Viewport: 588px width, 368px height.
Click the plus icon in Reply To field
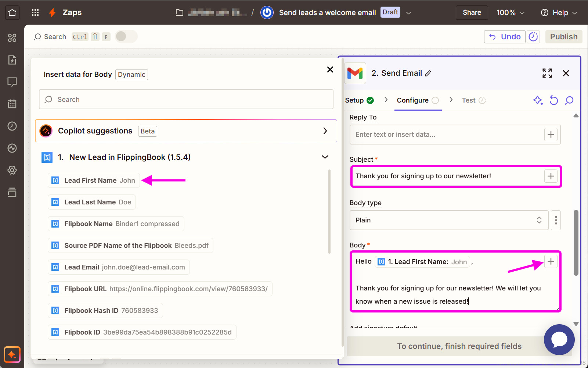tap(551, 135)
